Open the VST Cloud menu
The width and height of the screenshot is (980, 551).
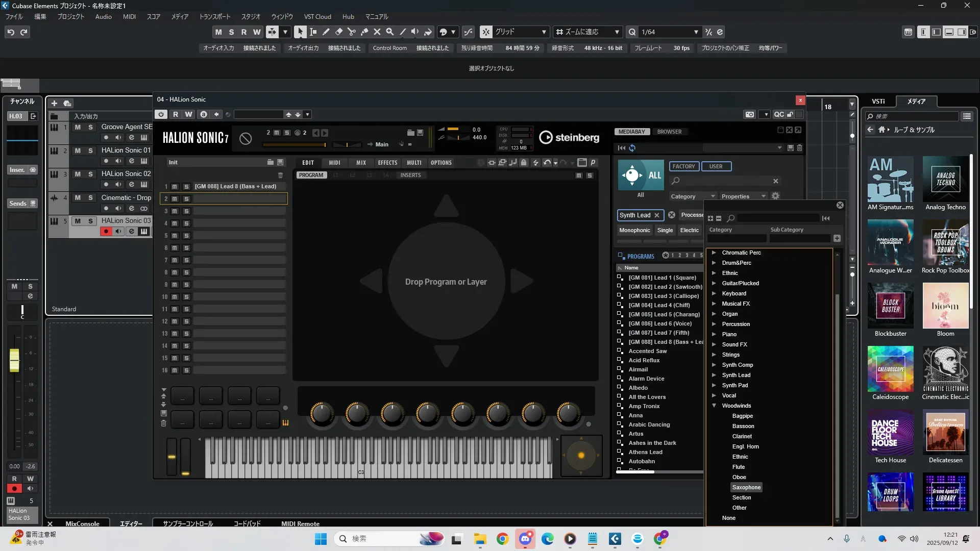tap(317, 17)
